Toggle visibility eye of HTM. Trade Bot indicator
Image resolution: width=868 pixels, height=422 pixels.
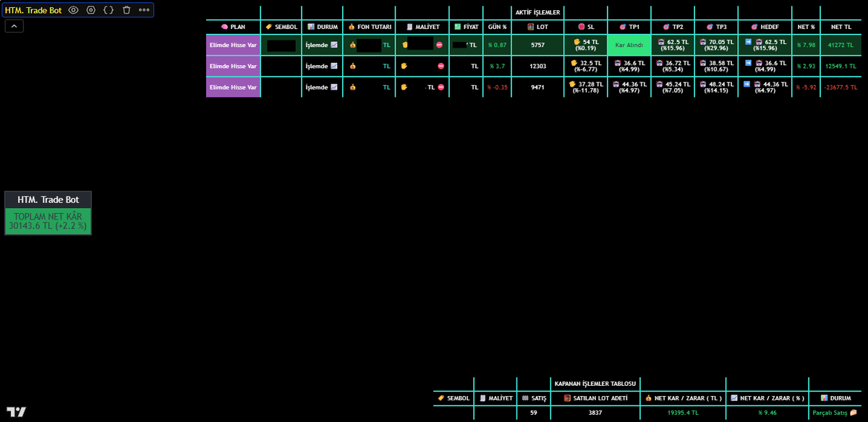[x=73, y=10]
